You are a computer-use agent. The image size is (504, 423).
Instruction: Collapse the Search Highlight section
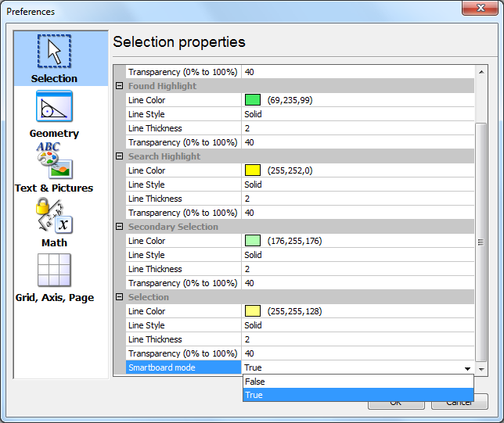(x=120, y=156)
